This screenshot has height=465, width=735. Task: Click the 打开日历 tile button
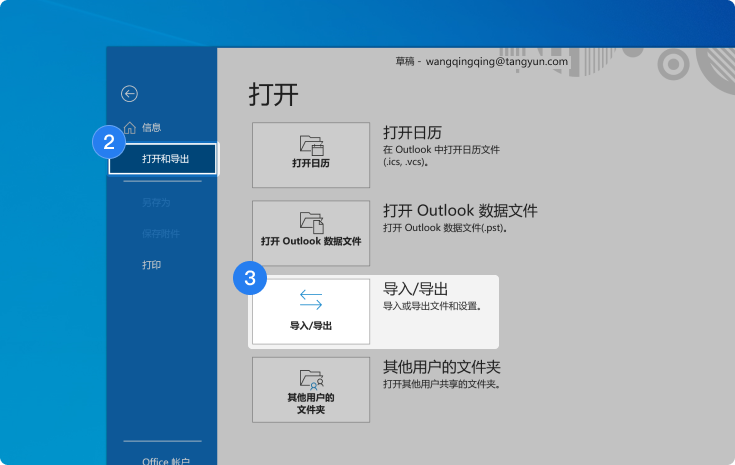pos(311,155)
